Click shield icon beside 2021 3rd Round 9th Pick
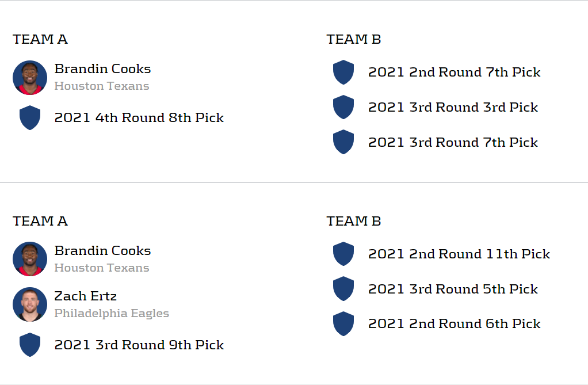 click(30, 345)
